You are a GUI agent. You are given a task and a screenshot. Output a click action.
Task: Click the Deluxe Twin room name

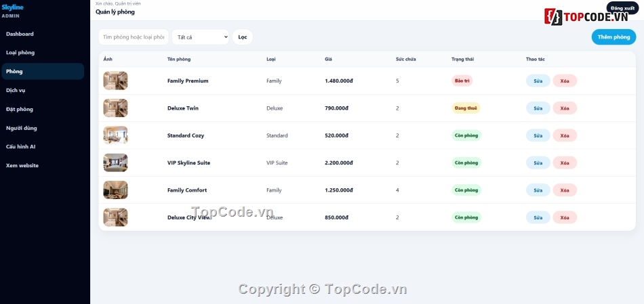click(183, 108)
